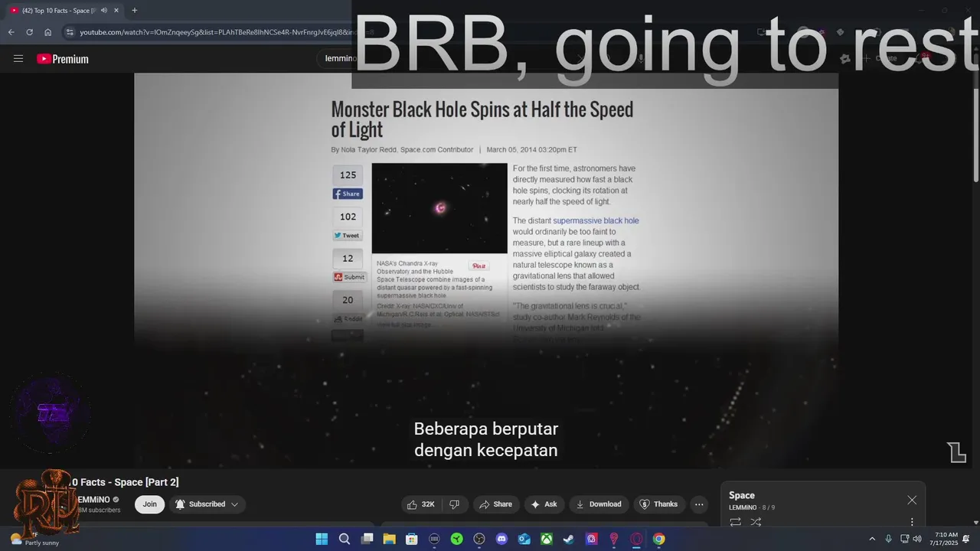Open a new browser tab

click(x=135, y=10)
